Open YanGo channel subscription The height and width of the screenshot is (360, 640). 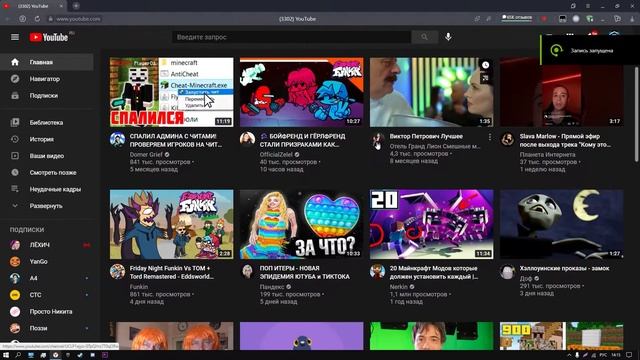[x=47, y=262]
